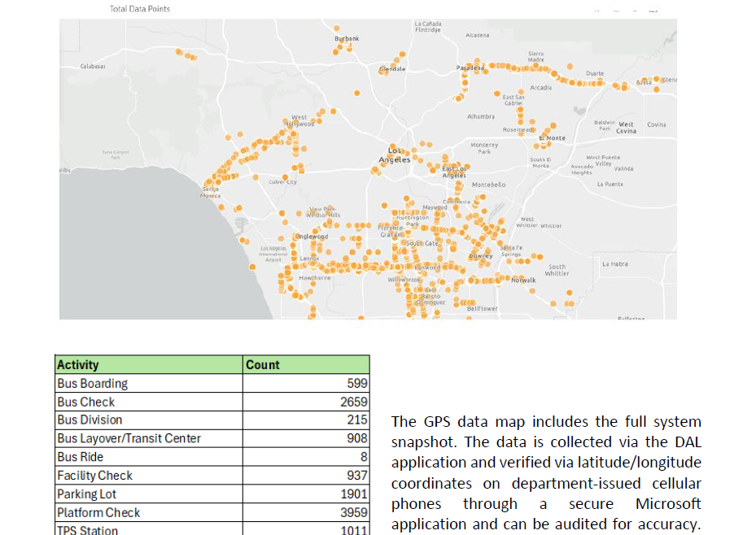Click the Pasadena label on the map
Image resolution: width=756 pixels, height=535 pixels.
point(469,68)
